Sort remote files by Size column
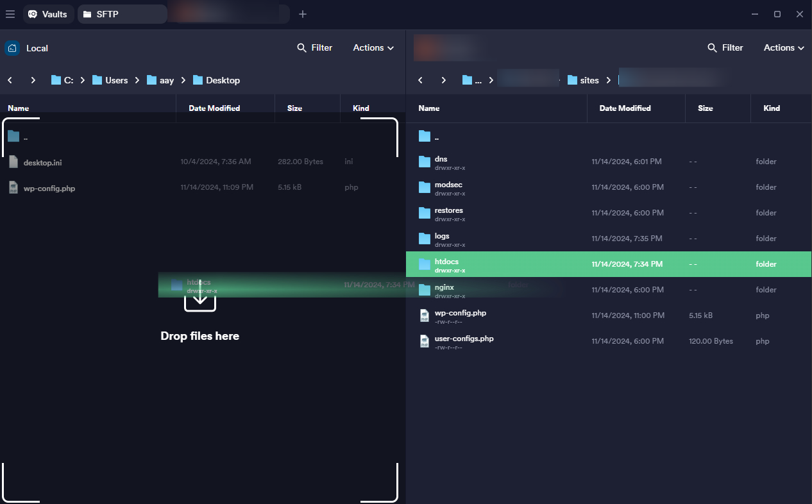812x504 pixels. point(705,108)
